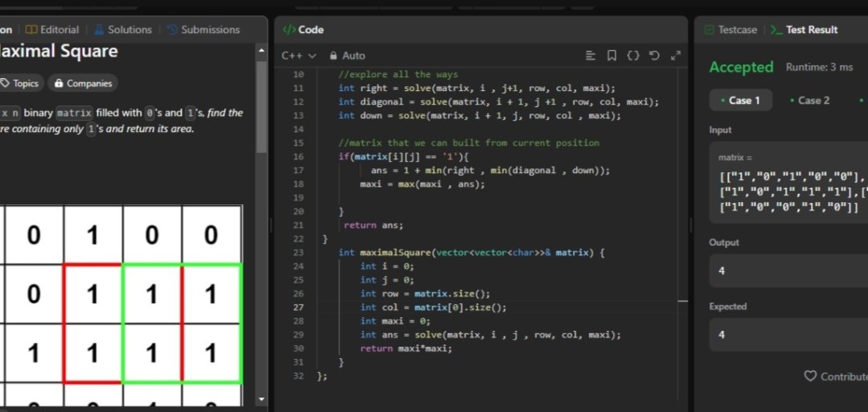The image size is (868, 412).
Task: Select Case 2 test case
Action: click(810, 101)
